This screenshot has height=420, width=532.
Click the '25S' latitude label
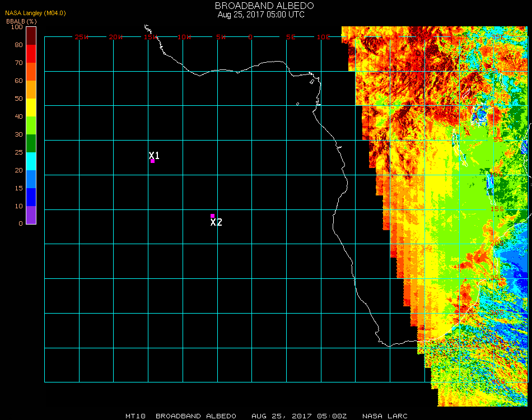pos(497,278)
